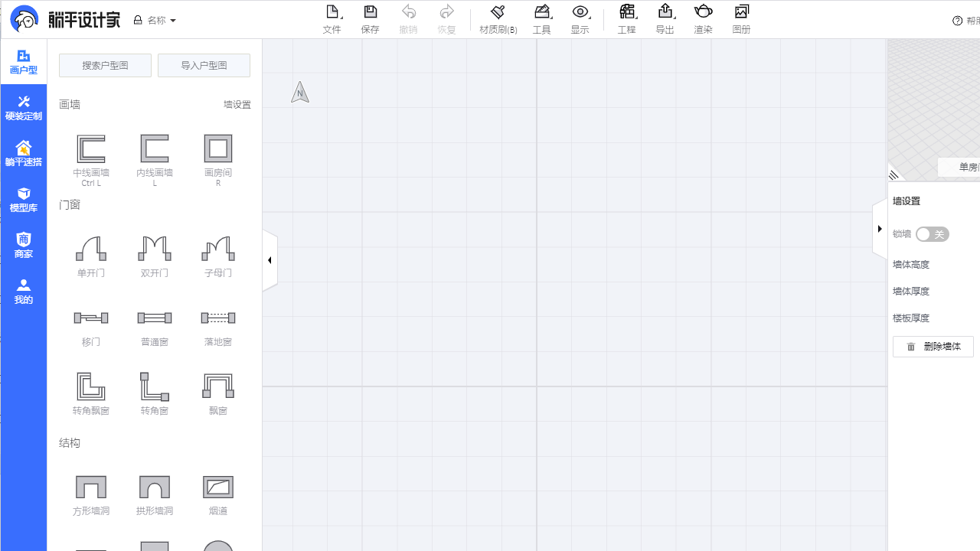Open the 文件 file menu
Image resolution: width=980 pixels, height=551 pixels.
[x=332, y=19]
